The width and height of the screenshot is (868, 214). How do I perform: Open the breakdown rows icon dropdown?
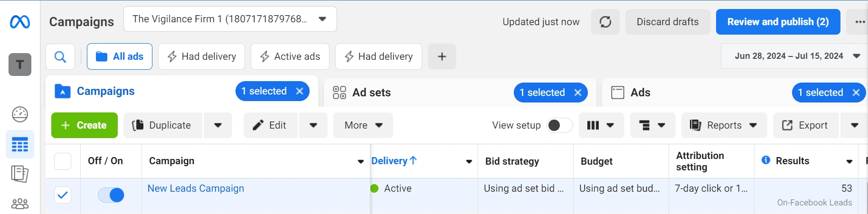tap(652, 125)
